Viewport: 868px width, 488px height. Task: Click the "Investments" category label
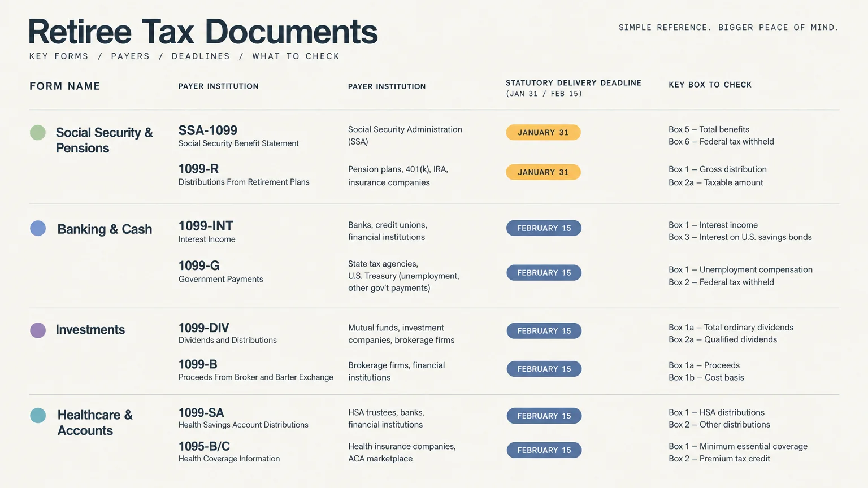90,330
